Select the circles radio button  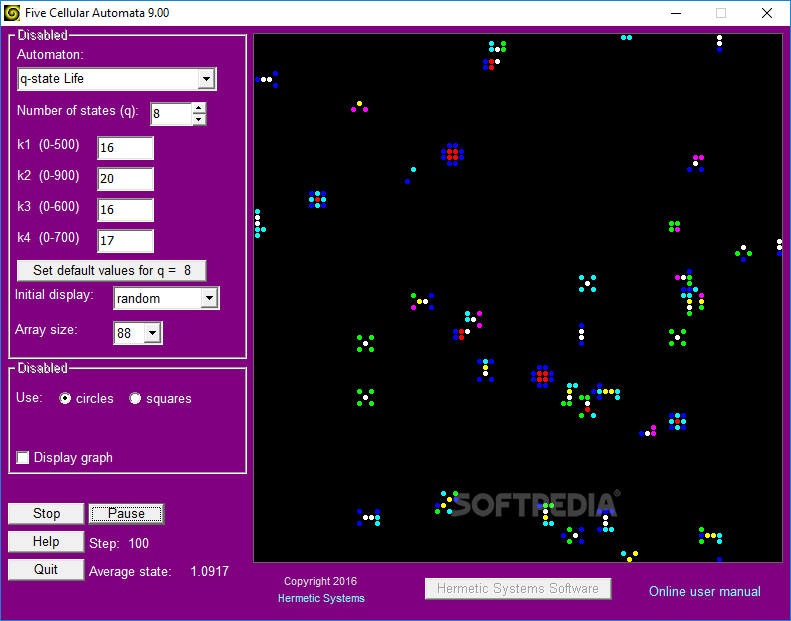[x=65, y=399]
